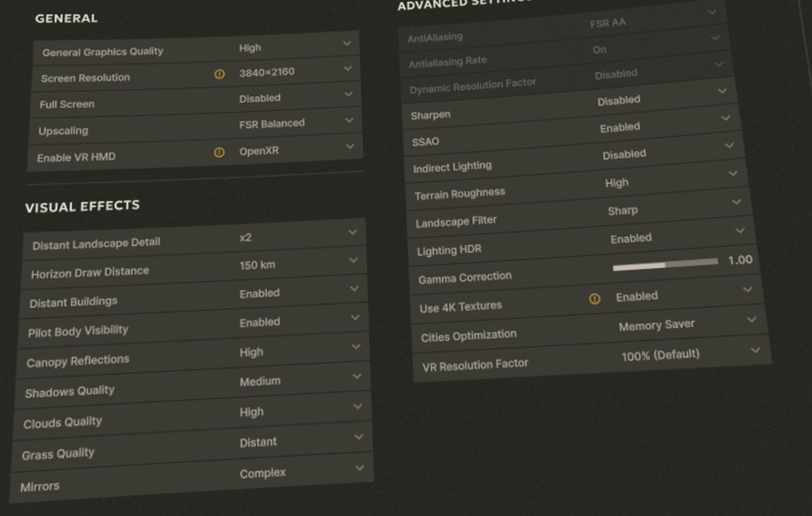Click the Grass Quality Distant chevron
This screenshot has height=516, width=812.
click(359, 437)
